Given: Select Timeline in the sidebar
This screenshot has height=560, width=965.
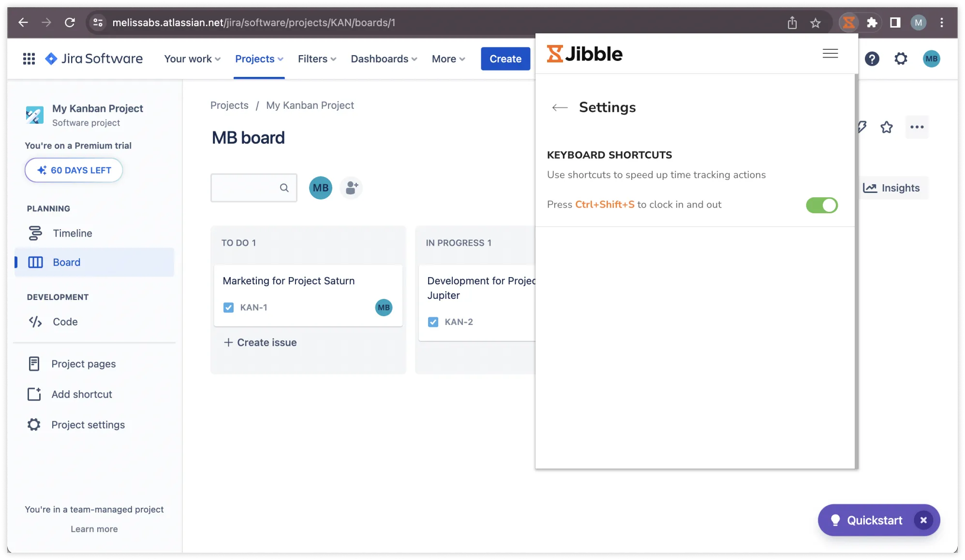Looking at the screenshot, I should 72,233.
